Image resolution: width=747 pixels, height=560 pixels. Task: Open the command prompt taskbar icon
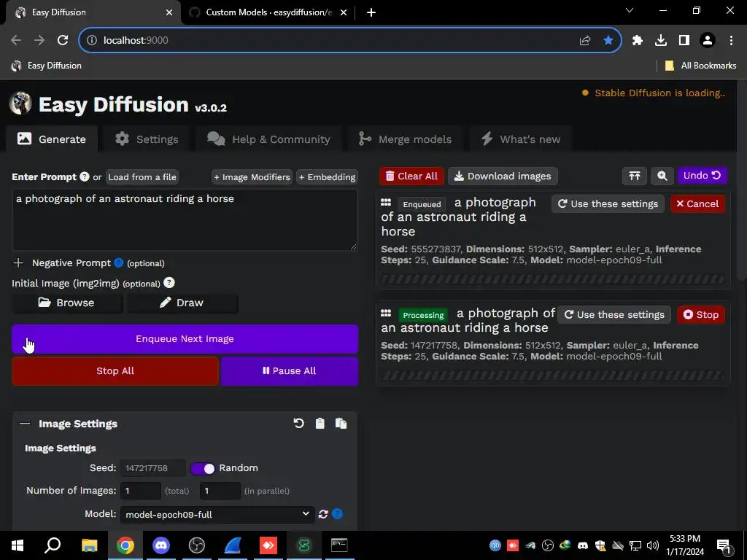[x=339, y=545]
